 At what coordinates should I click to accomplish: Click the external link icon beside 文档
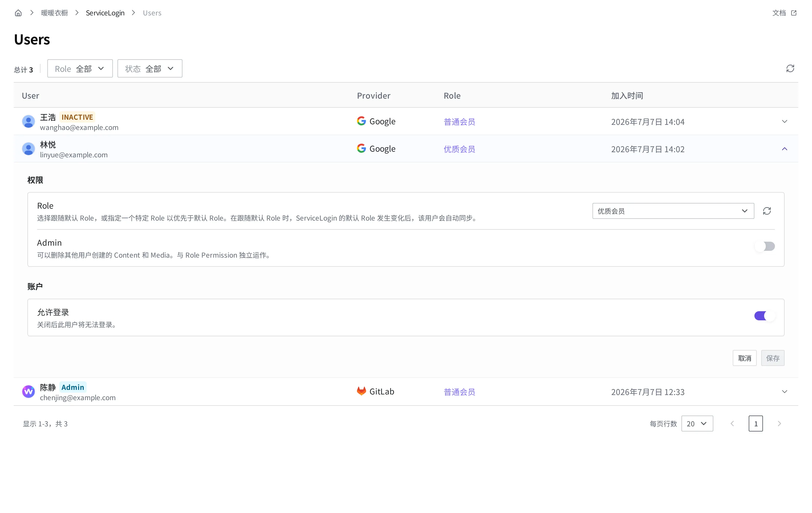(794, 13)
